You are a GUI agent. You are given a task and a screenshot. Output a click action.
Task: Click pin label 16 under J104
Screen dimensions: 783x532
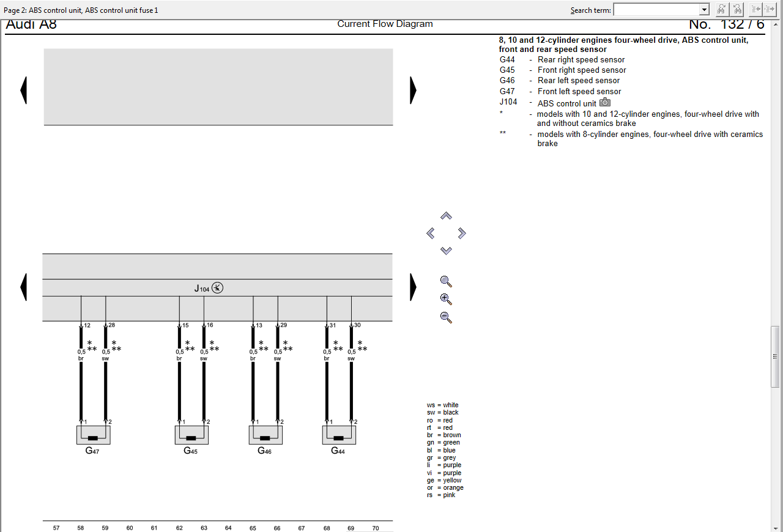(210, 325)
